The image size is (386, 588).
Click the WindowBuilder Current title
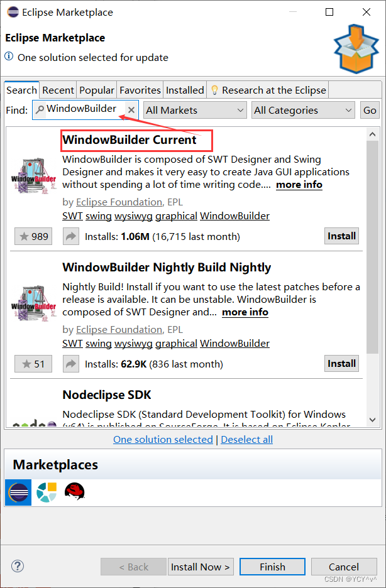(x=130, y=140)
